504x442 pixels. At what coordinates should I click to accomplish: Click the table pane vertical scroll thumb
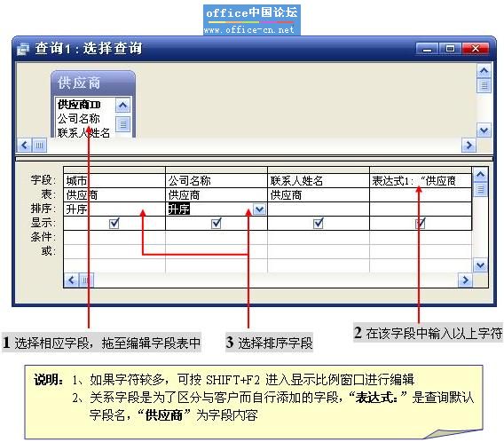484,85
